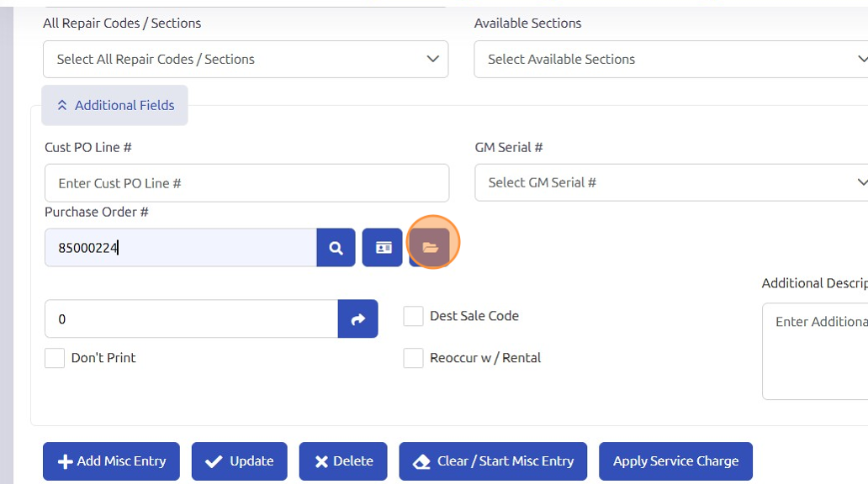The image size is (868, 484).
Task: Check the Dest Sale Code box
Action: (x=413, y=316)
